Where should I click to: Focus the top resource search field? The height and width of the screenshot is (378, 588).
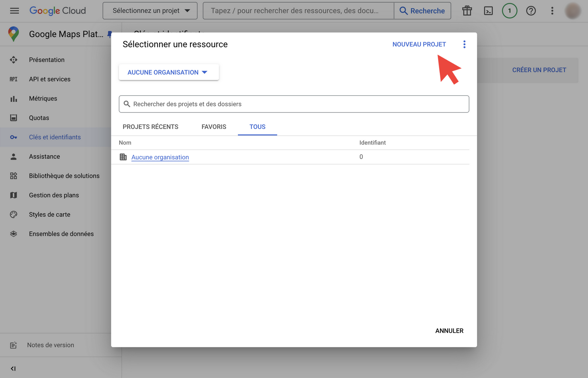click(298, 11)
